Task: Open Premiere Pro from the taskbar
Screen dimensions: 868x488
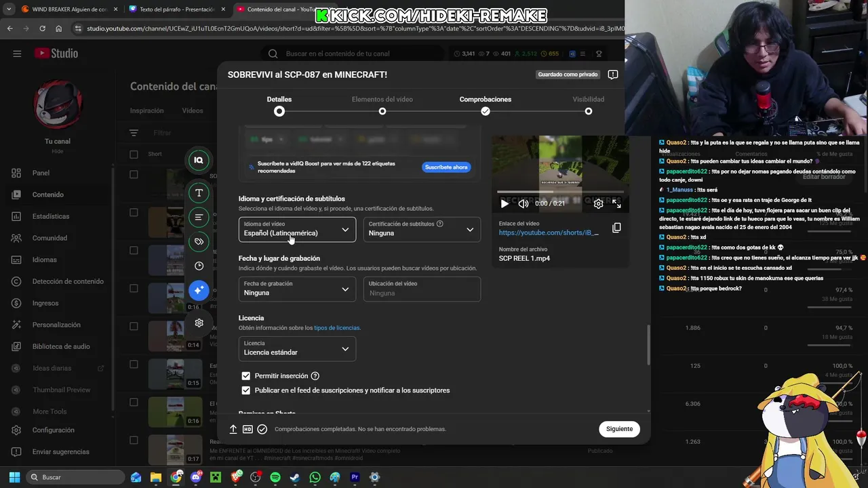Action: point(355,477)
